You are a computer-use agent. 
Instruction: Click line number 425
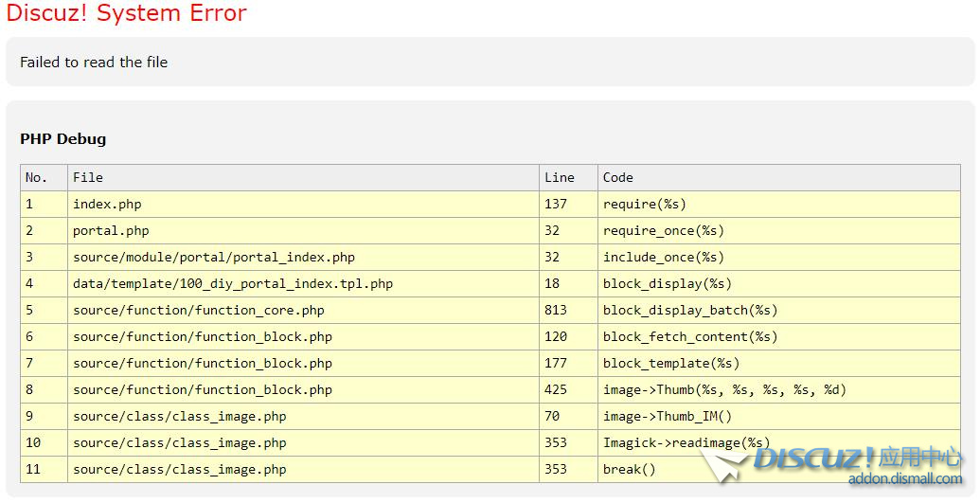(x=556, y=390)
